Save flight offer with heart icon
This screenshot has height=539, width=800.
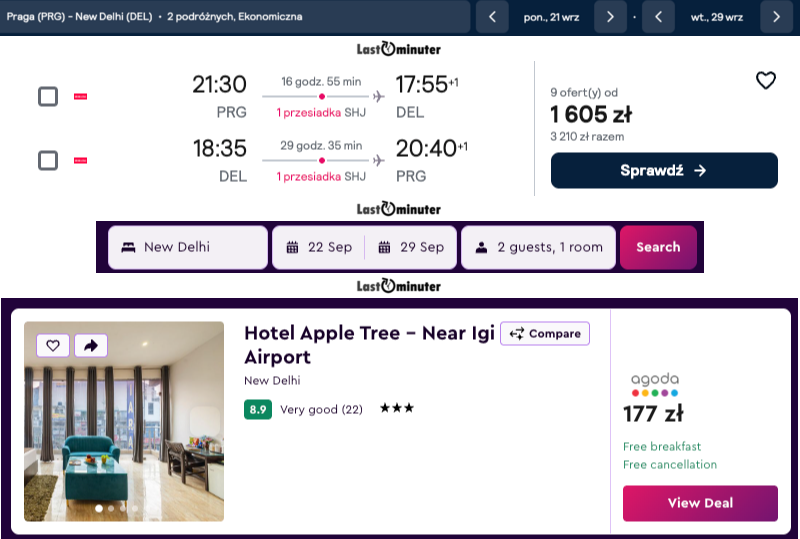pyautogui.click(x=765, y=80)
